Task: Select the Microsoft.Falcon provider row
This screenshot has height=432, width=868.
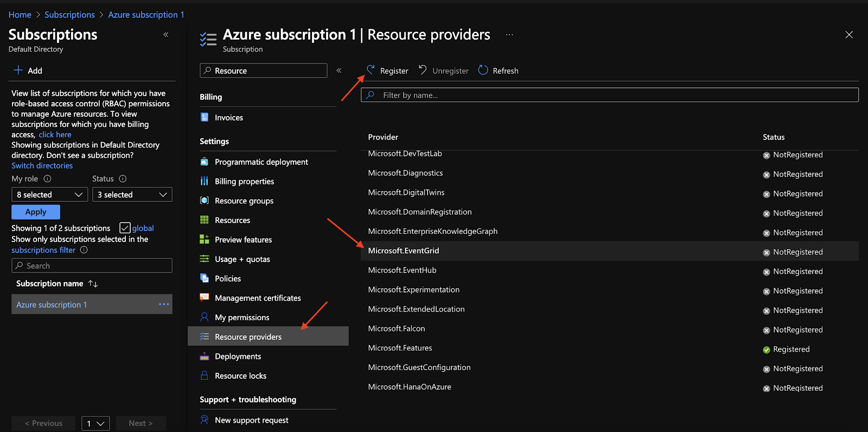Action: (x=610, y=329)
